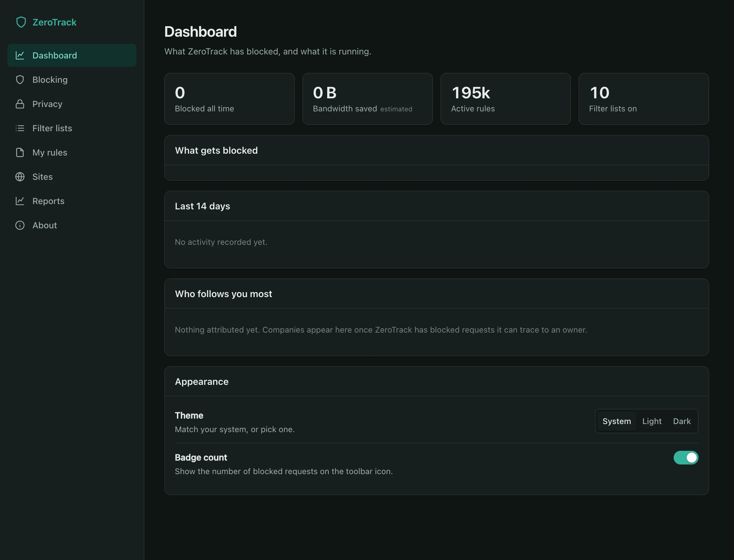734x560 pixels.
Task: Open the Dashboard page from sidebar
Action: pos(72,55)
